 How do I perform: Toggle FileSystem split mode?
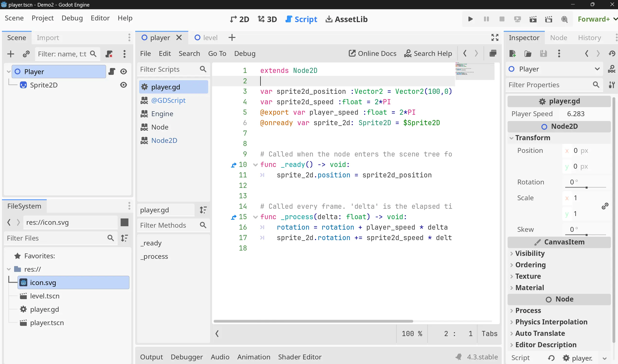[x=125, y=223]
